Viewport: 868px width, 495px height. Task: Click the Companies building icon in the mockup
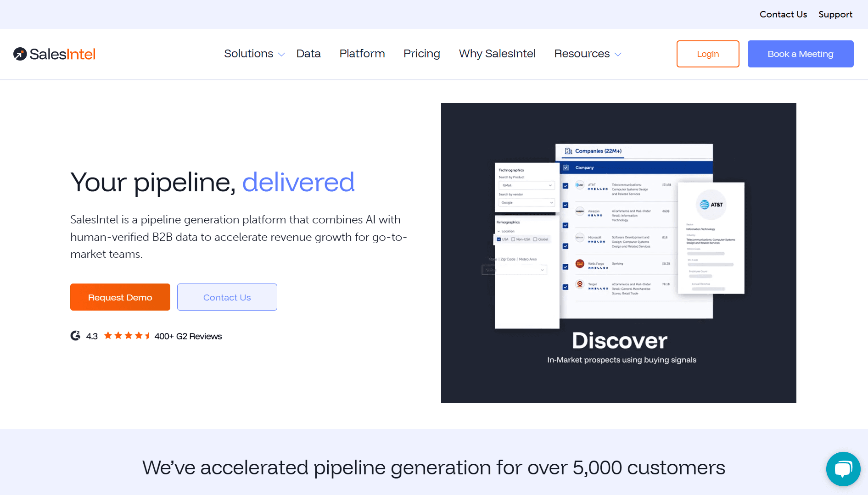[569, 151]
